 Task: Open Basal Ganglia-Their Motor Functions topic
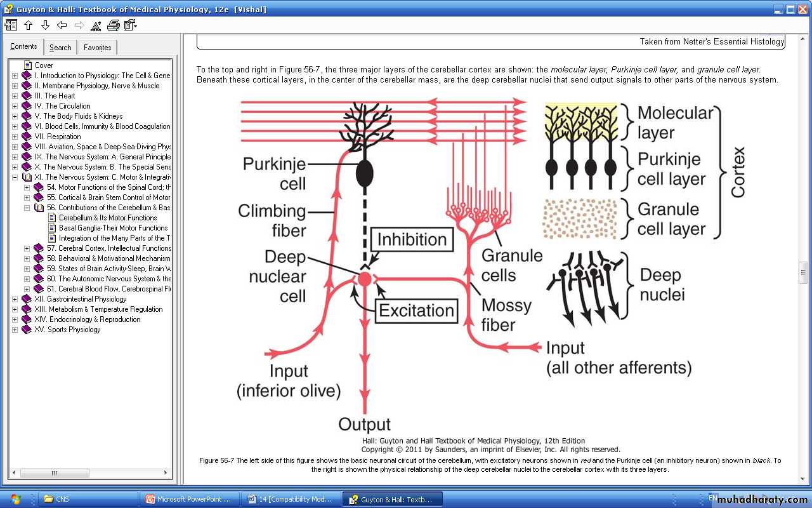[x=113, y=228]
